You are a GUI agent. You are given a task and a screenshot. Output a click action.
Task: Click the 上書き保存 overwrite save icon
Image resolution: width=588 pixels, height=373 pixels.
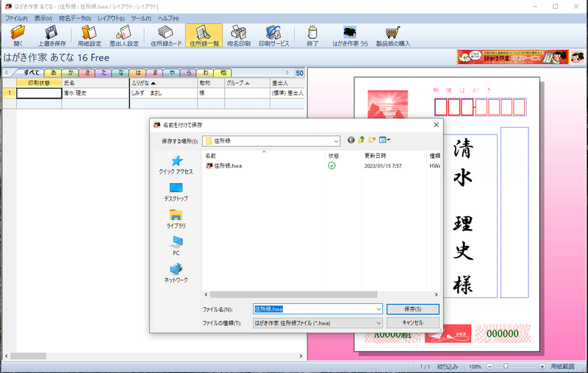click(x=51, y=35)
